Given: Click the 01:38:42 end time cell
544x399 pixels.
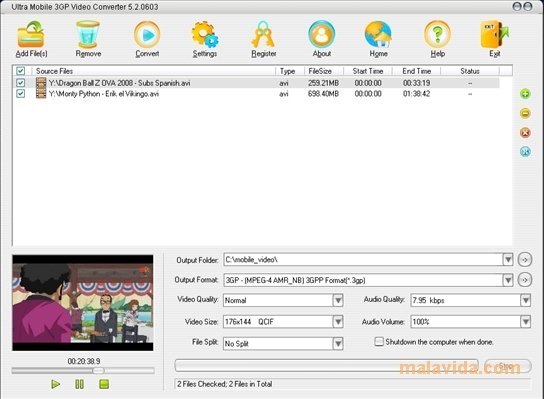Looking at the screenshot, I should (416, 94).
